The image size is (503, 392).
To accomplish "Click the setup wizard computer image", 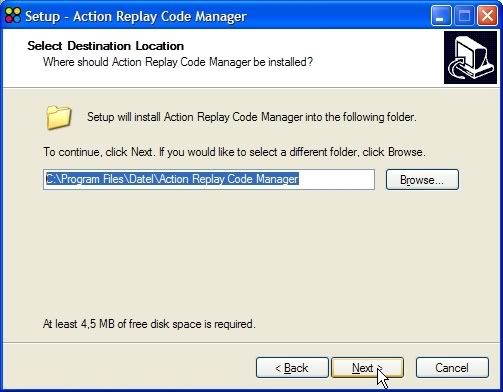I will click(470, 57).
